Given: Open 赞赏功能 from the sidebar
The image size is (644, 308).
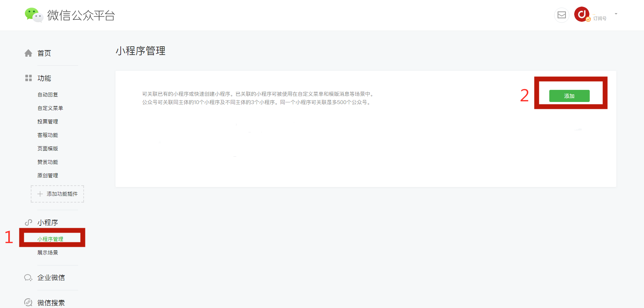Looking at the screenshot, I should click(x=48, y=162).
